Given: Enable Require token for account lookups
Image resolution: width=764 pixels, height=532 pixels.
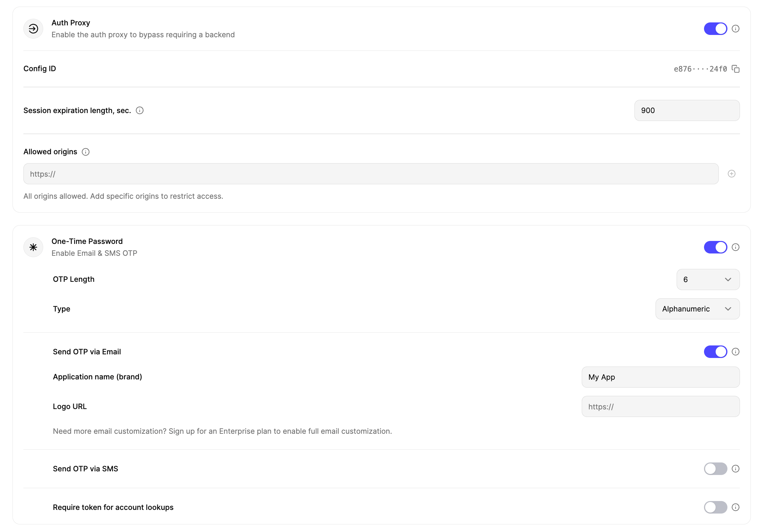Looking at the screenshot, I should click(716, 507).
